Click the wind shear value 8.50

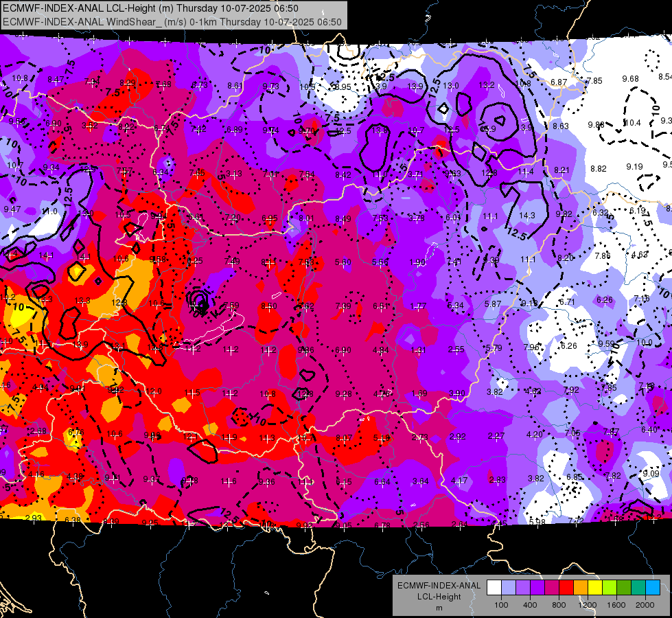point(268,306)
